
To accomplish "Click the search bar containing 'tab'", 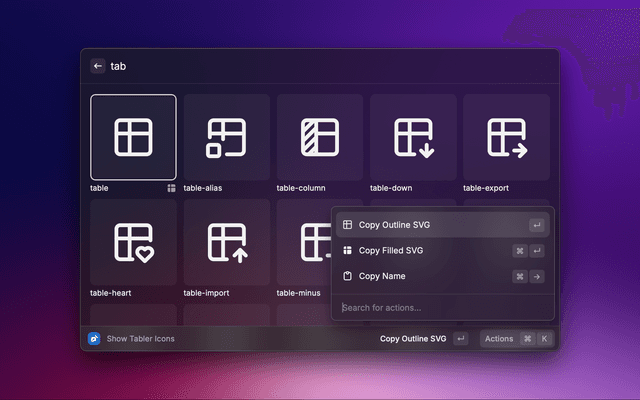I will tap(320, 66).
